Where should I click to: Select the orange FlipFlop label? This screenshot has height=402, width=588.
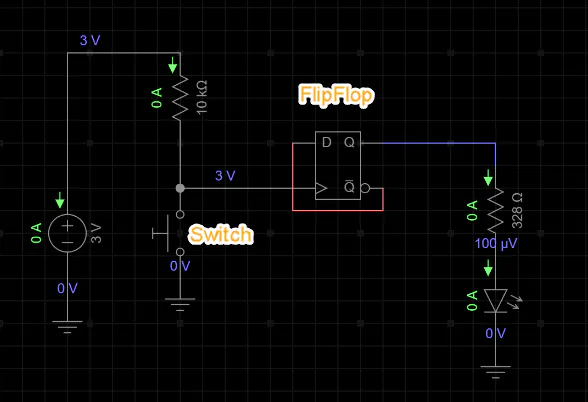pos(336,95)
